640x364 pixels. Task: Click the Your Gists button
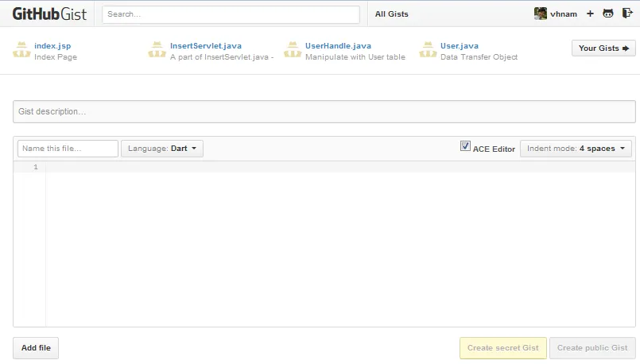click(603, 48)
